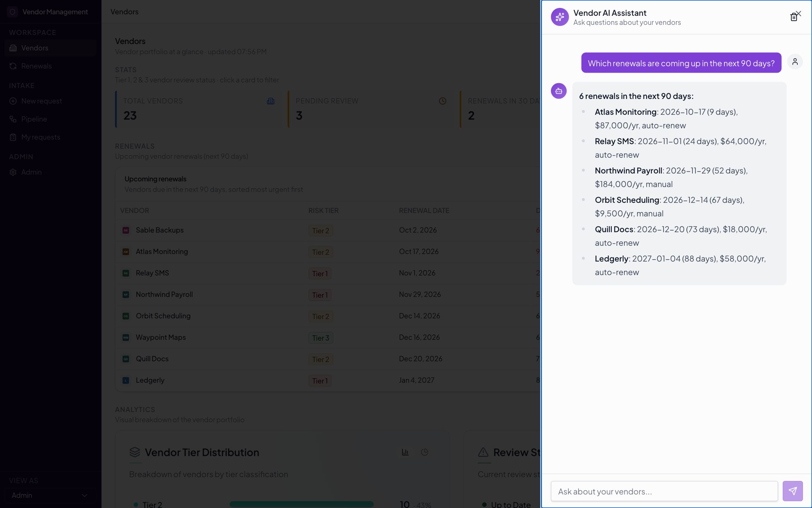Click 'Ledgerly' in the assistant's reply
Image resolution: width=812 pixels, height=508 pixels.
pyautogui.click(x=611, y=259)
